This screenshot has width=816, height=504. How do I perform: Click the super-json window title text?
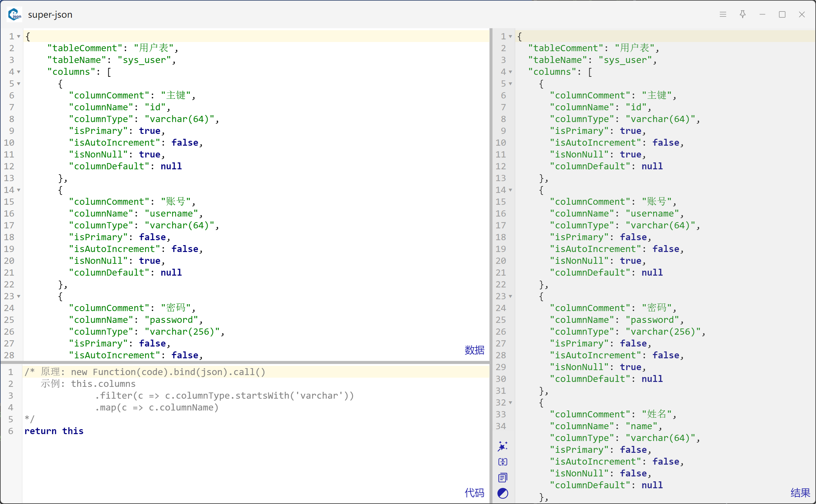[x=50, y=15]
